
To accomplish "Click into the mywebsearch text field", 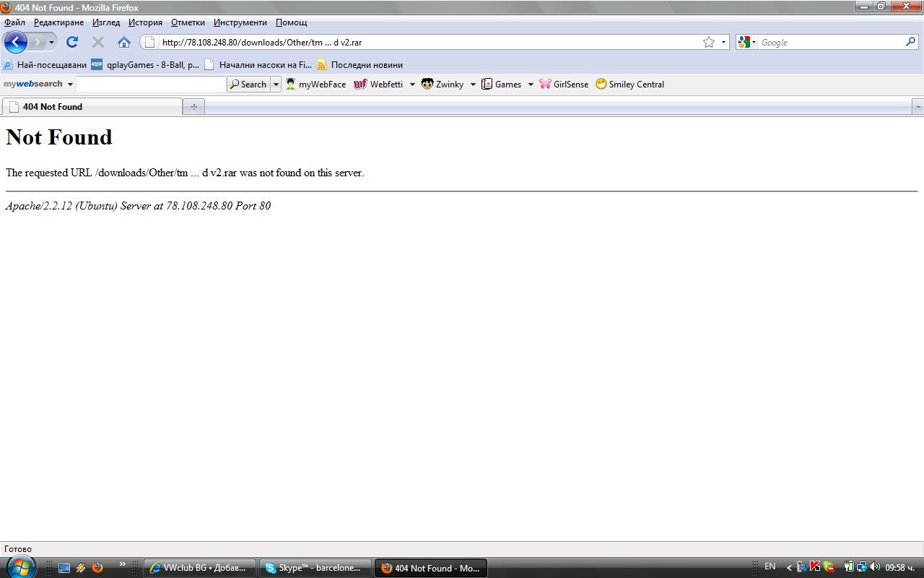I will point(151,85).
